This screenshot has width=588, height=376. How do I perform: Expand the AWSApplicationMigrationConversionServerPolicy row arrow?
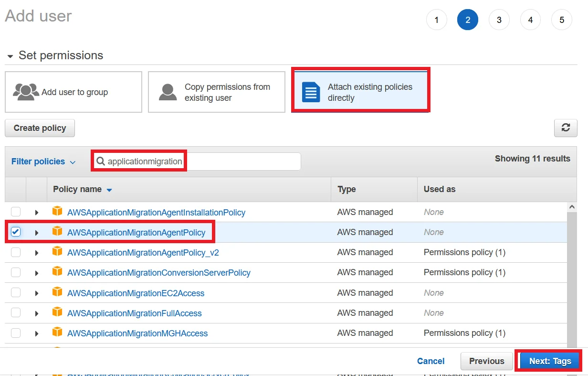37,273
